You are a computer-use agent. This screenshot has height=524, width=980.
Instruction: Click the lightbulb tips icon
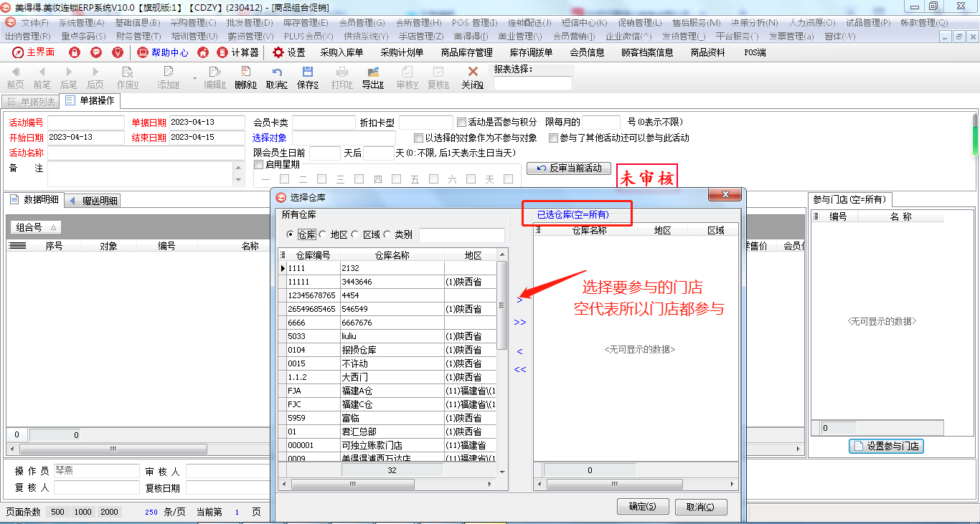point(118,52)
